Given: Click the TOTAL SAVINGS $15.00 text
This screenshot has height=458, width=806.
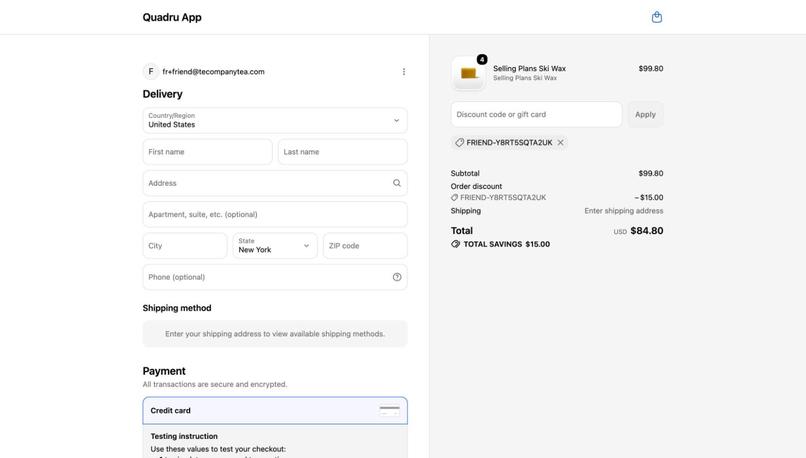Looking at the screenshot, I should click(507, 244).
